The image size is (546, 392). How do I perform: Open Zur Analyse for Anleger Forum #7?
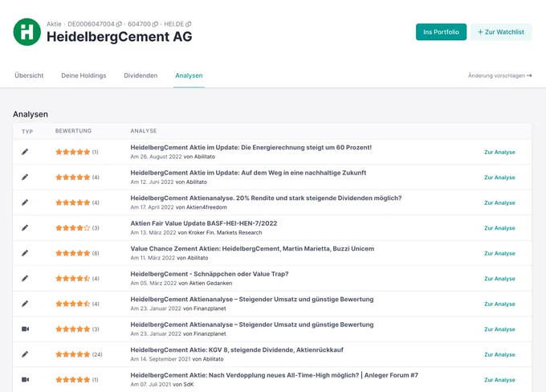click(499, 380)
